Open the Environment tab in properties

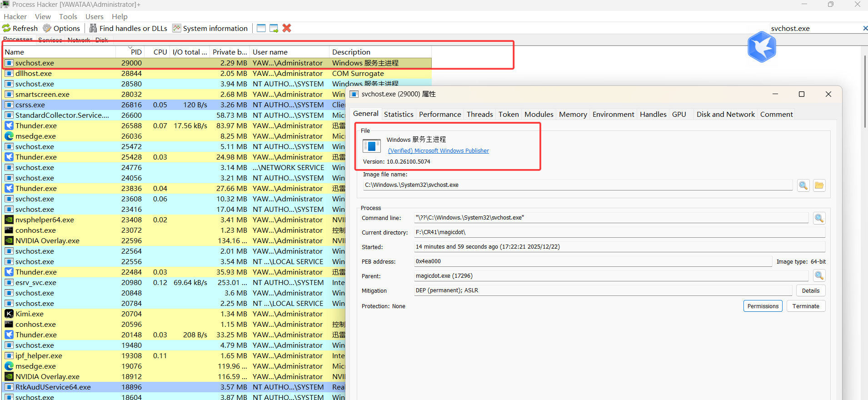coord(613,114)
